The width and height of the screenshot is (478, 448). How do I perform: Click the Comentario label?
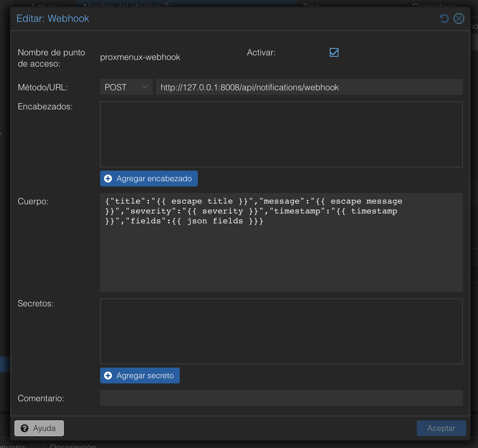tap(41, 398)
